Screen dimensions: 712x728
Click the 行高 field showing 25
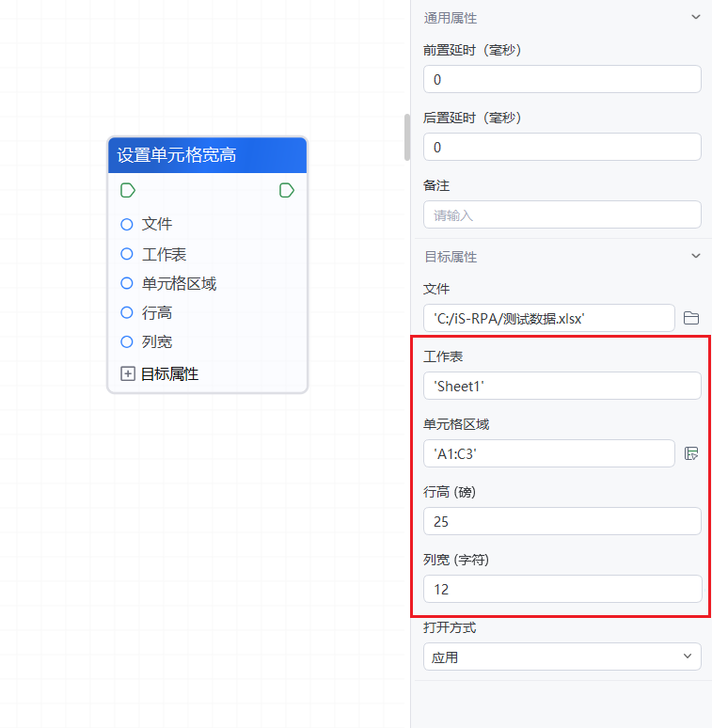coord(562,521)
